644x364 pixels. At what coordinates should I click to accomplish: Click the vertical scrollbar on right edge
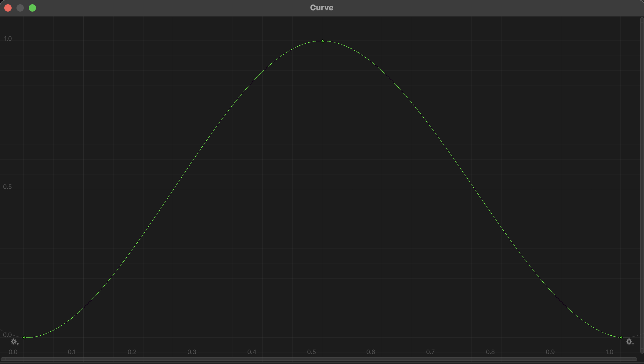click(x=642, y=183)
